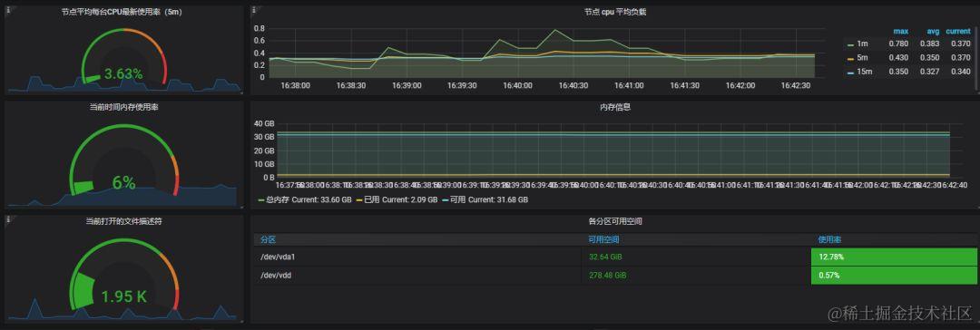The height and width of the screenshot is (330, 980).
Task: Open color picker from 15m blue legend swatch
Action: 850,73
